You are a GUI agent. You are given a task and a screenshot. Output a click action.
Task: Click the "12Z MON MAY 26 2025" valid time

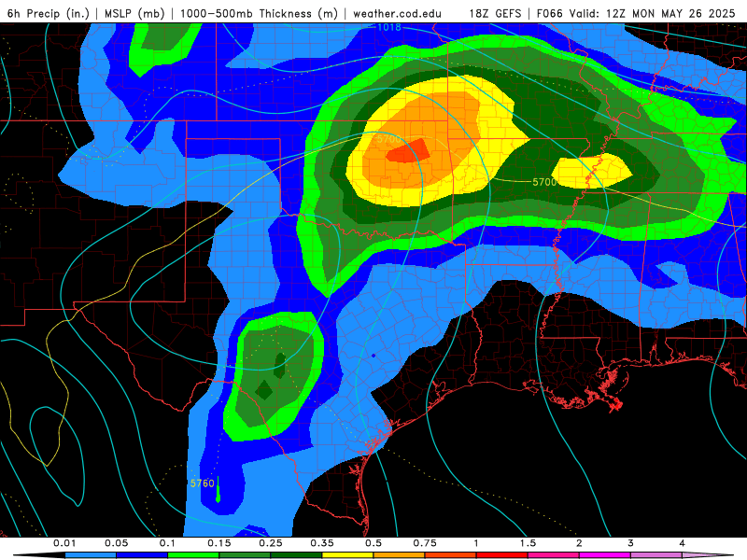[670, 13]
